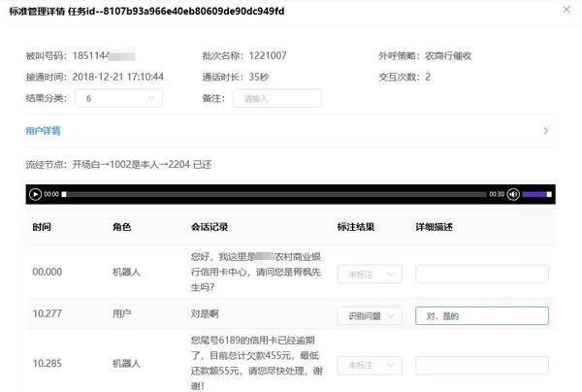Open the 结果分类 dropdown

click(x=118, y=98)
